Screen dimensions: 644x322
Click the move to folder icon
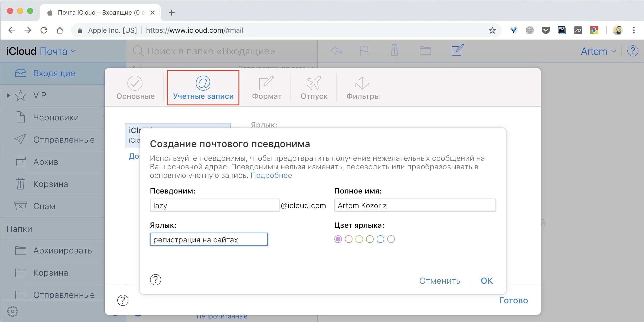pos(425,51)
